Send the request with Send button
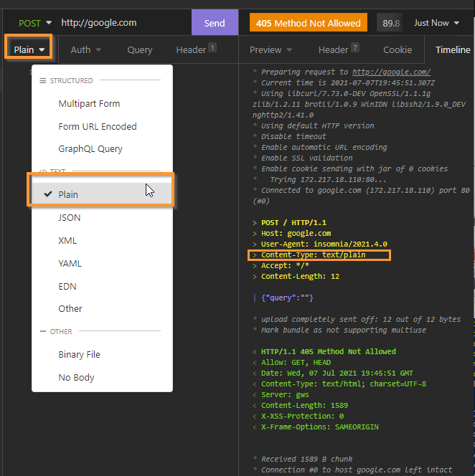Image resolution: width=475 pixels, height=476 pixels. 215,23
